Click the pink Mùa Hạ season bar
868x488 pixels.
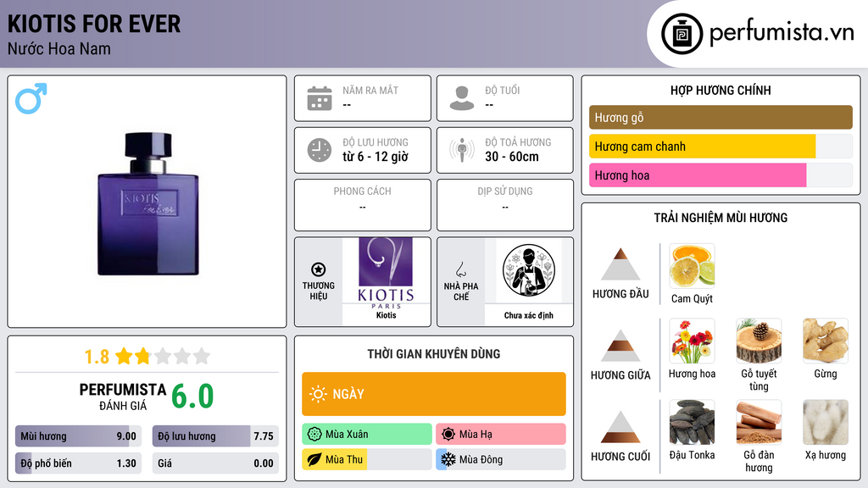pyautogui.click(x=501, y=435)
